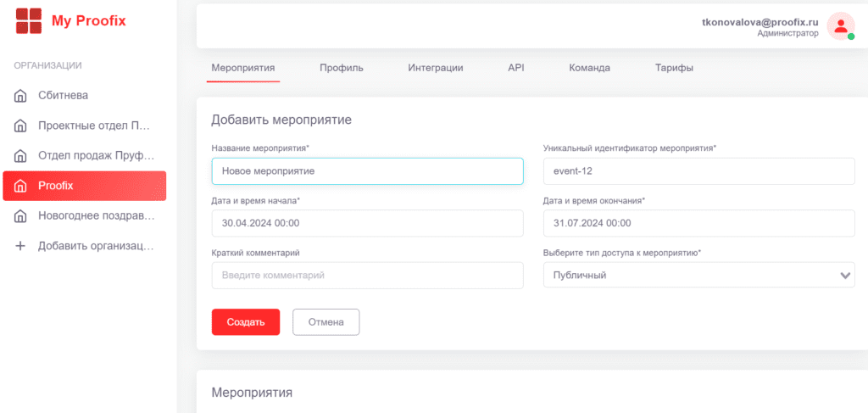Click the My Proofix logo icon
Viewport: 868px width, 413px height.
28,21
